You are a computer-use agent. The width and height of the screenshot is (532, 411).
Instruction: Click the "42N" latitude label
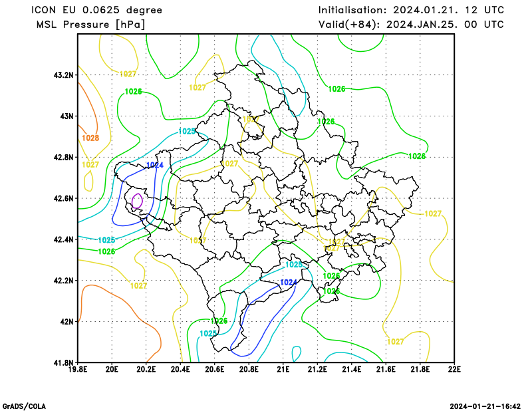coord(67,322)
